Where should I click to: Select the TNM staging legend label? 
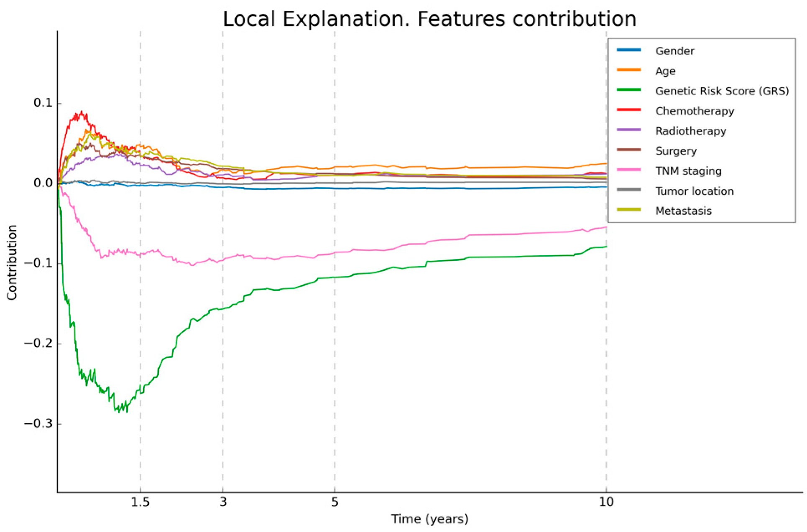(688, 171)
